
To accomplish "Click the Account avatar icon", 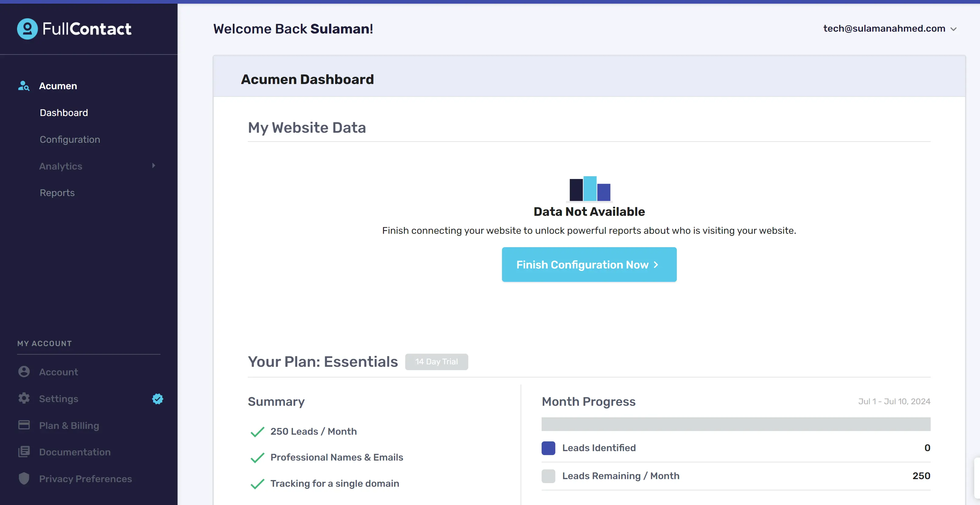I will click(x=24, y=372).
